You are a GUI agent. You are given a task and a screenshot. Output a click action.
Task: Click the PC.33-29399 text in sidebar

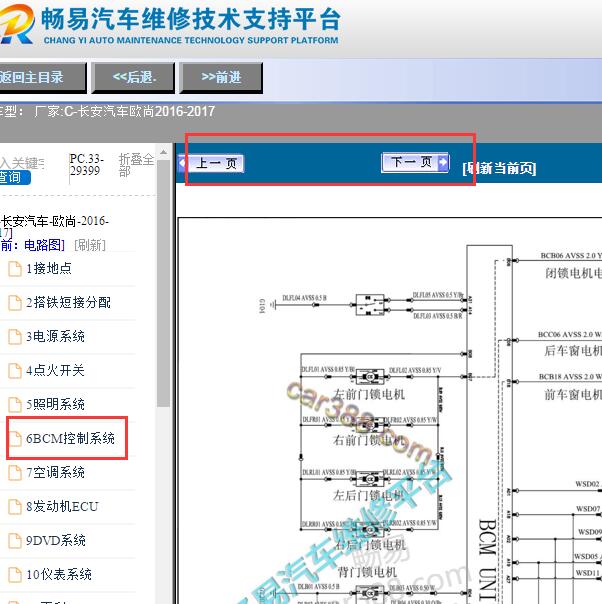click(x=87, y=164)
